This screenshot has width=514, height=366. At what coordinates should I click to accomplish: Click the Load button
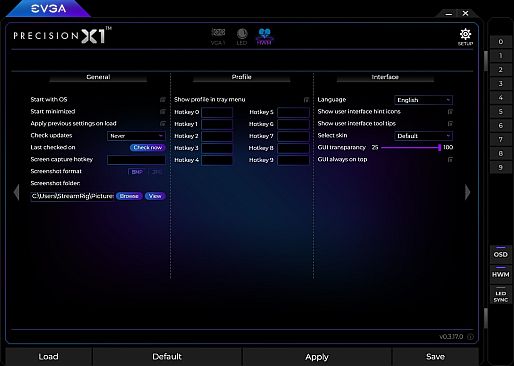click(49, 357)
